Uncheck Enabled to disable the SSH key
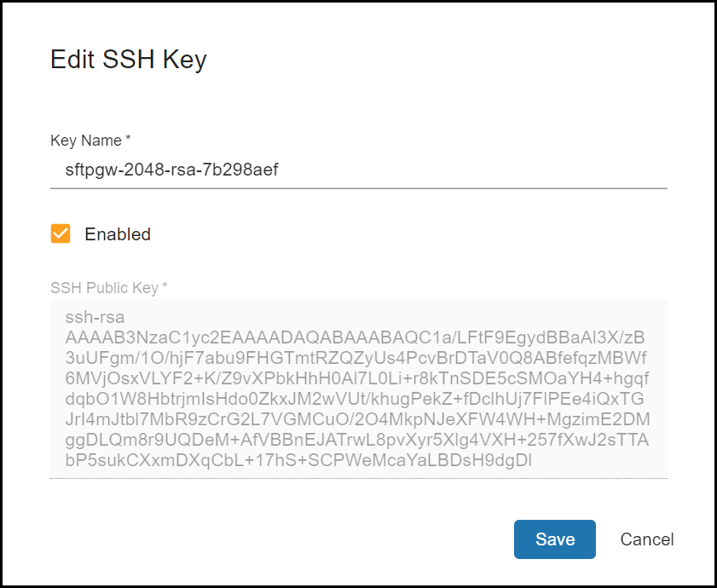 click(x=61, y=233)
